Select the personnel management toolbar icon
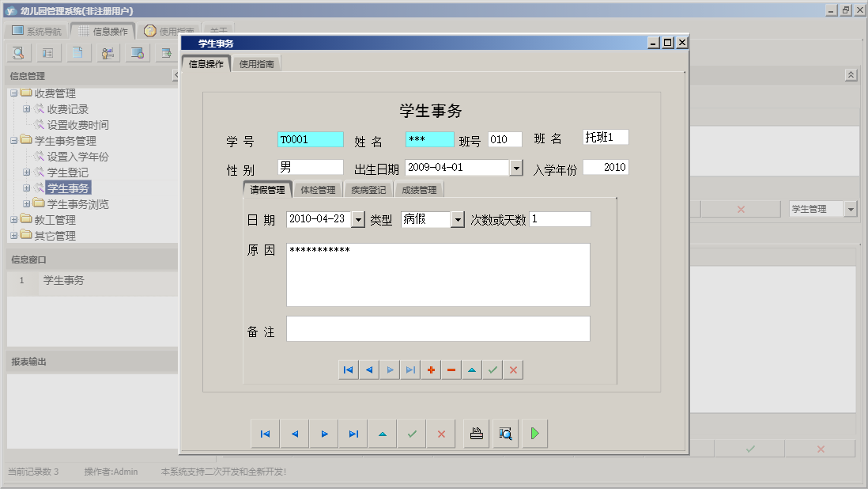The width and height of the screenshot is (868, 489). coord(107,52)
